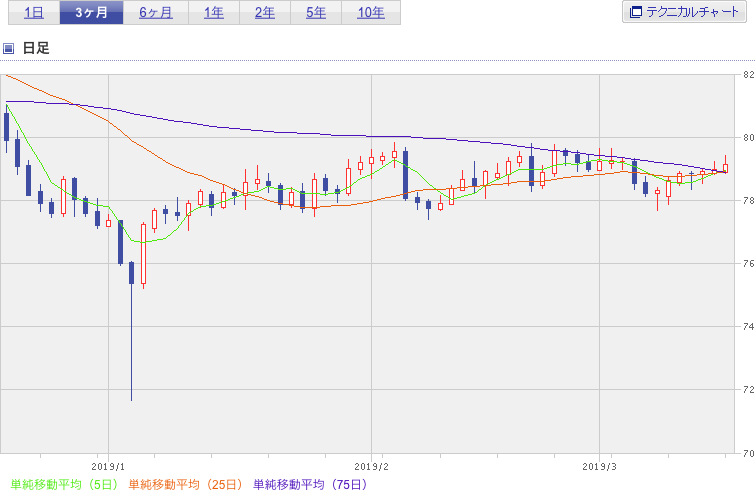The width and height of the screenshot is (755, 493).
Task: Switch to the 1日 chart tab
Action: [34, 13]
